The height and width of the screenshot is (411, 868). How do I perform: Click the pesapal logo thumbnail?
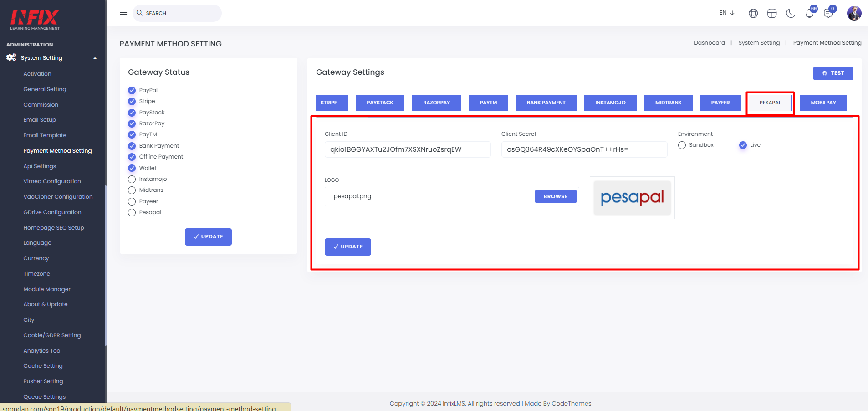point(632,198)
